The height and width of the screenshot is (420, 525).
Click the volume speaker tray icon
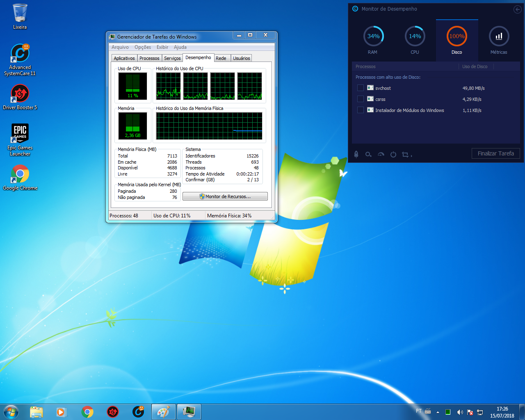[x=460, y=412]
